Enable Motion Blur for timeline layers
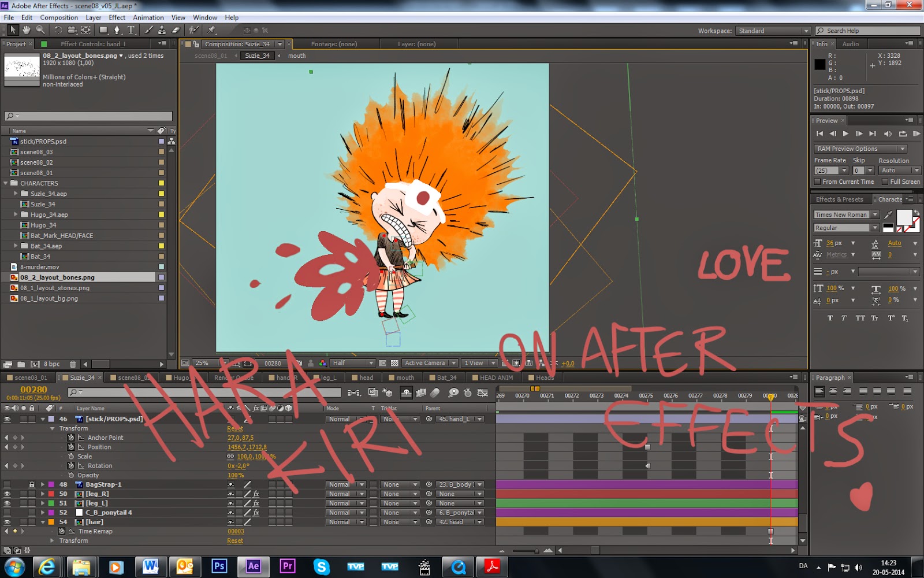 pyautogui.click(x=435, y=393)
